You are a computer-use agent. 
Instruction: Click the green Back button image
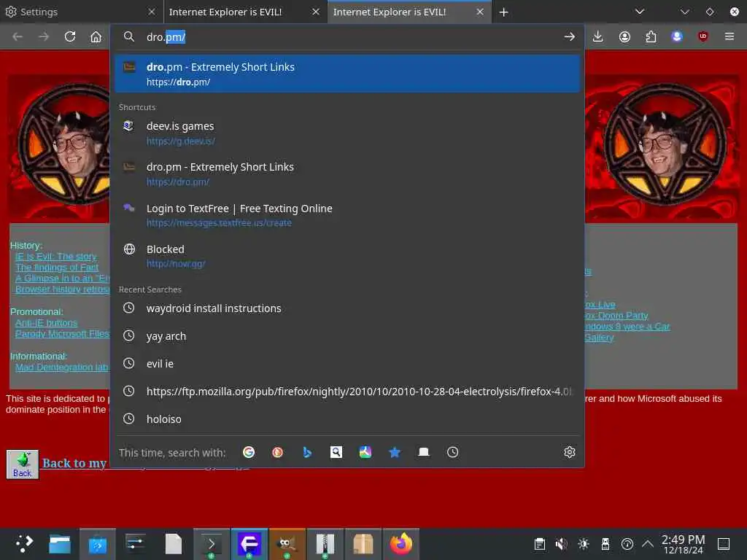point(23,464)
